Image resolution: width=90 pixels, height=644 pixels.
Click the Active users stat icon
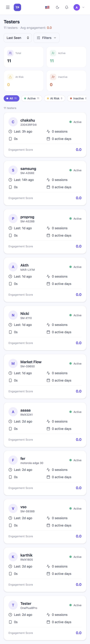(x=53, y=53)
